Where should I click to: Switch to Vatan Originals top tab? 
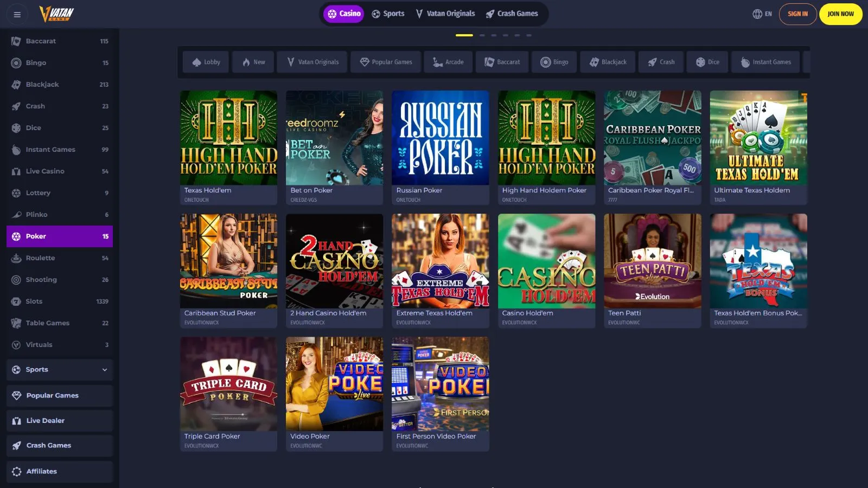tap(445, 14)
